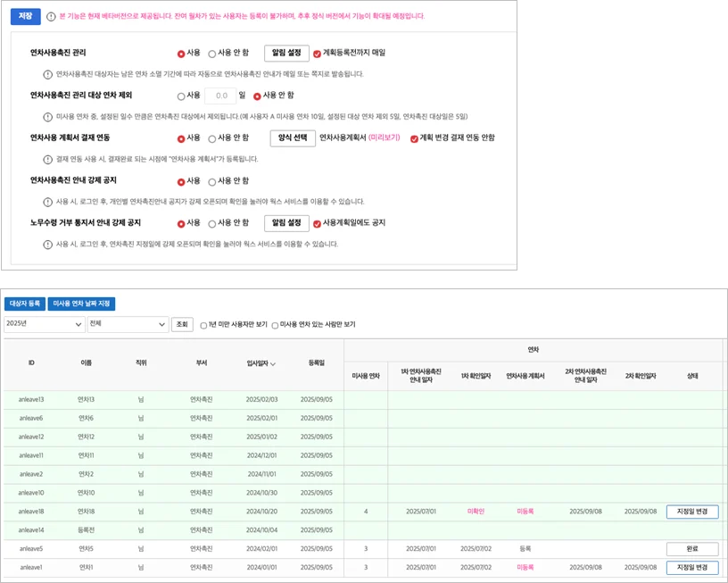Click 미사용 연차 날짜 지정 button
Screen dimensions: 728x583
[81, 304]
